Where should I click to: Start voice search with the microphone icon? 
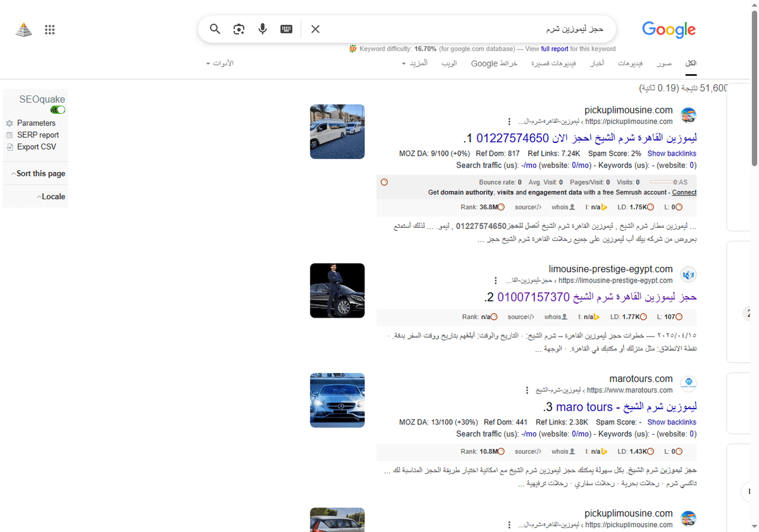[262, 28]
